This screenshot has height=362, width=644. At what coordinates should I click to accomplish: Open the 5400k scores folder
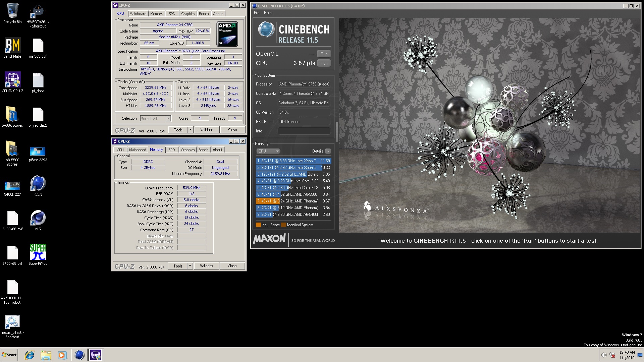point(12,117)
